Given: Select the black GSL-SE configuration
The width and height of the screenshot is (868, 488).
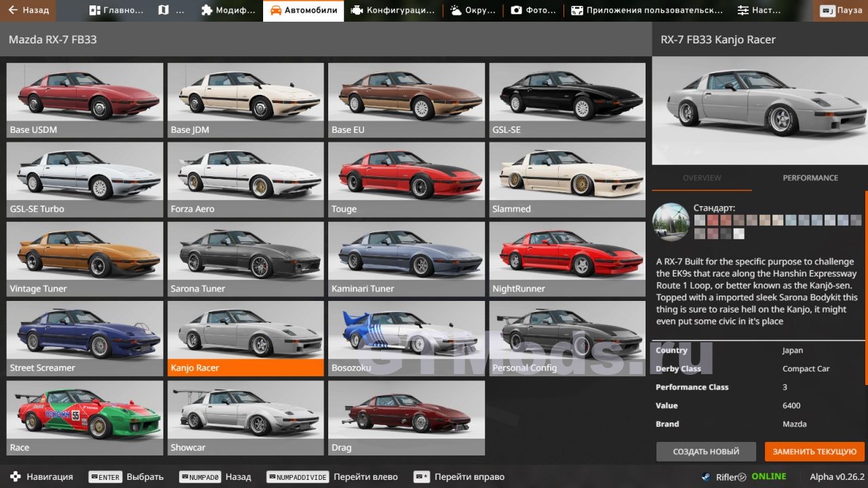Looking at the screenshot, I should 567,100.
